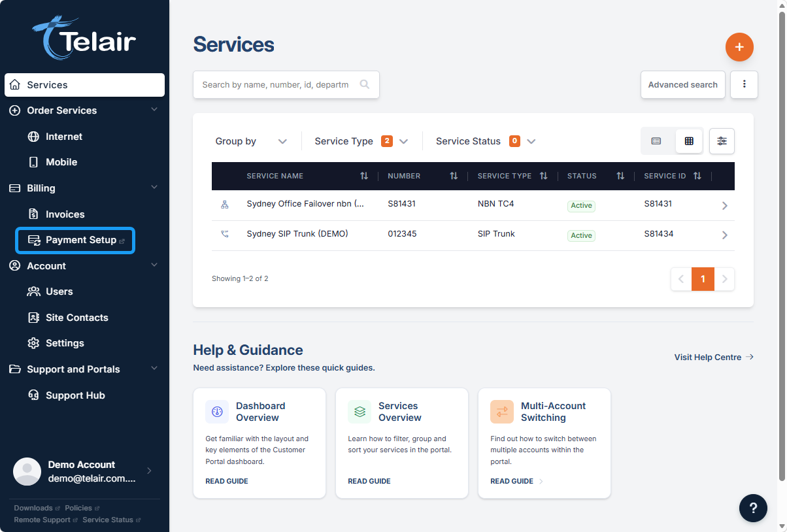Viewport: 787px width, 532px height.
Task: Open the column filter sliders settings icon
Action: click(x=722, y=141)
